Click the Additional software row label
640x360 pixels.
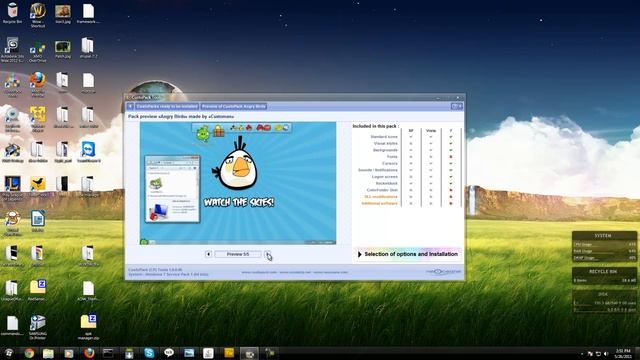click(x=379, y=203)
